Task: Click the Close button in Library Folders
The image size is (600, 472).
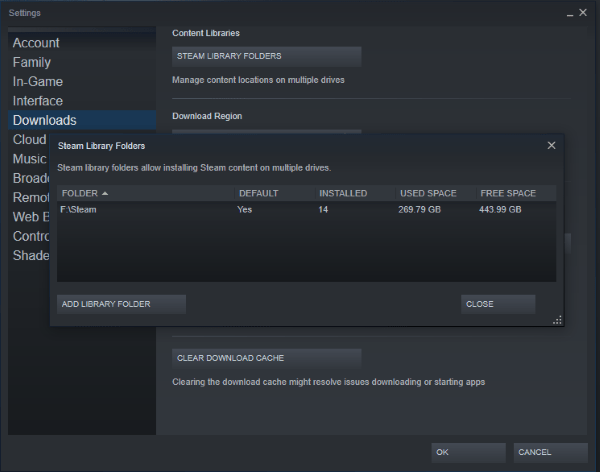Action: (x=498, y=304)
